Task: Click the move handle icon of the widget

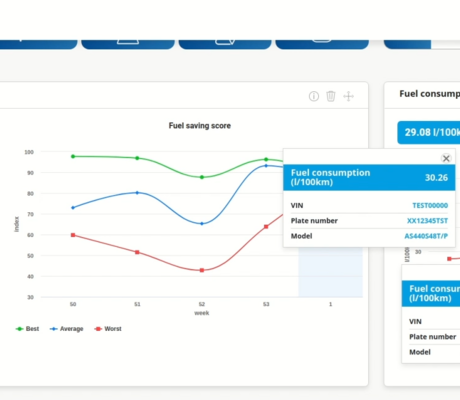Action: click(x=348, y=96)
